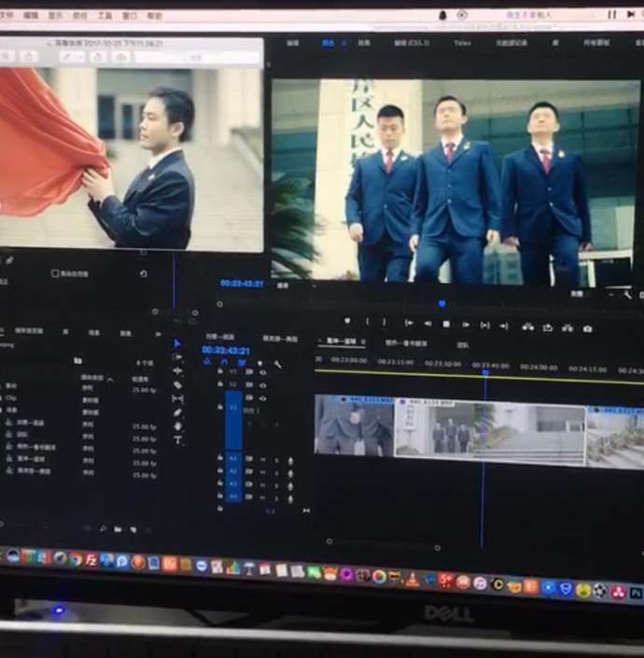Viewport: 644px width, 658px height.
Task: Toggle nest sequence insert icon
Action: tap(207, 361)
